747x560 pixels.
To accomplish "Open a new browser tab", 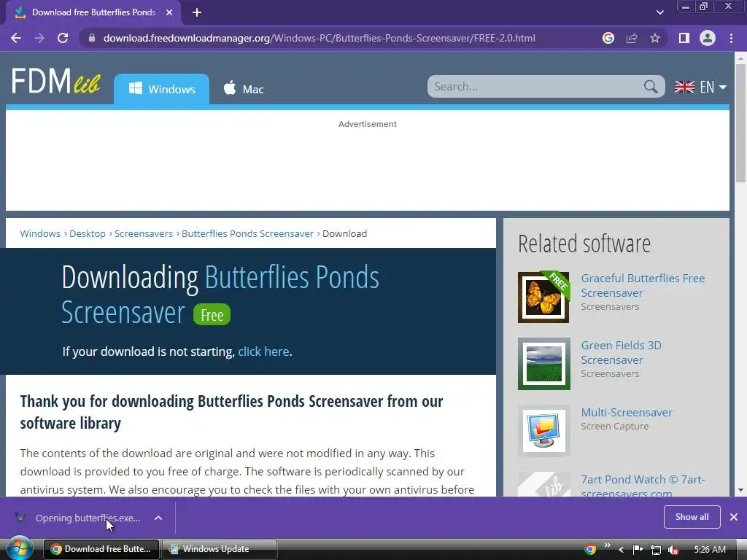I will click(197, 12).
